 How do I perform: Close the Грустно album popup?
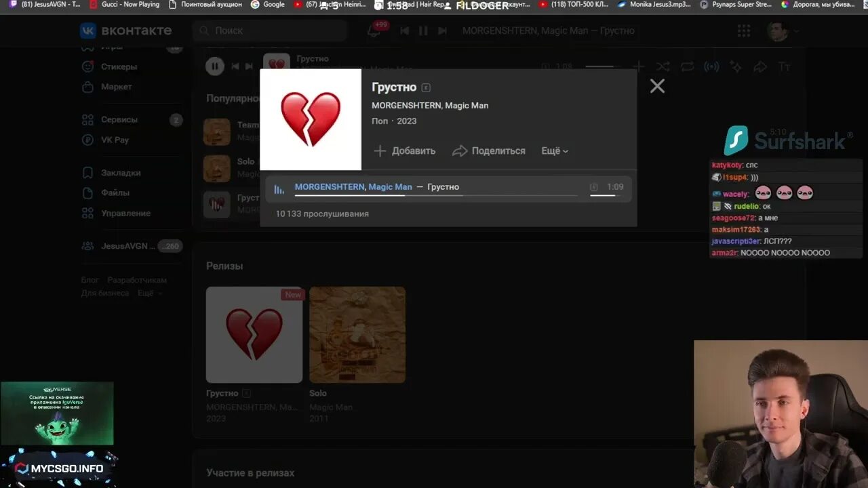tap(657, 86)
